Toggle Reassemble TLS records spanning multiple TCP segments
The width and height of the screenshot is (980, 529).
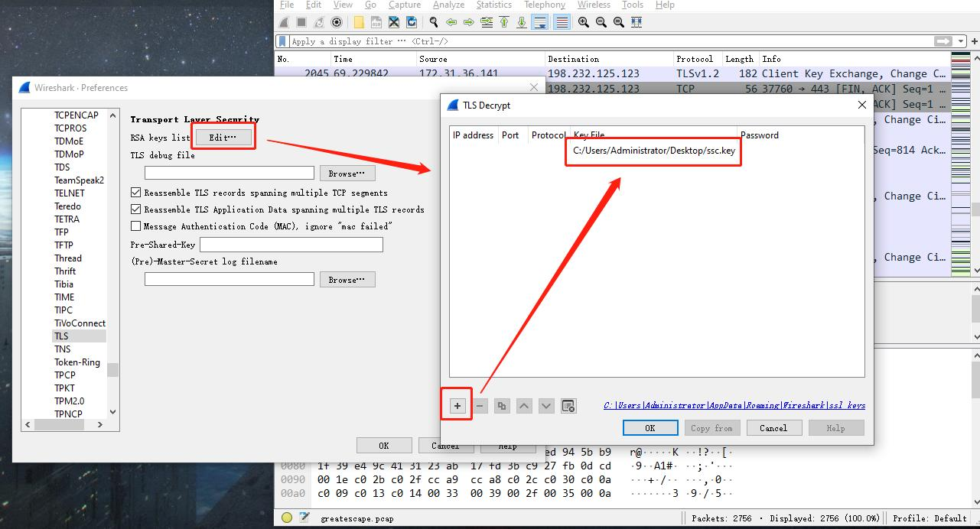[136, 193]
